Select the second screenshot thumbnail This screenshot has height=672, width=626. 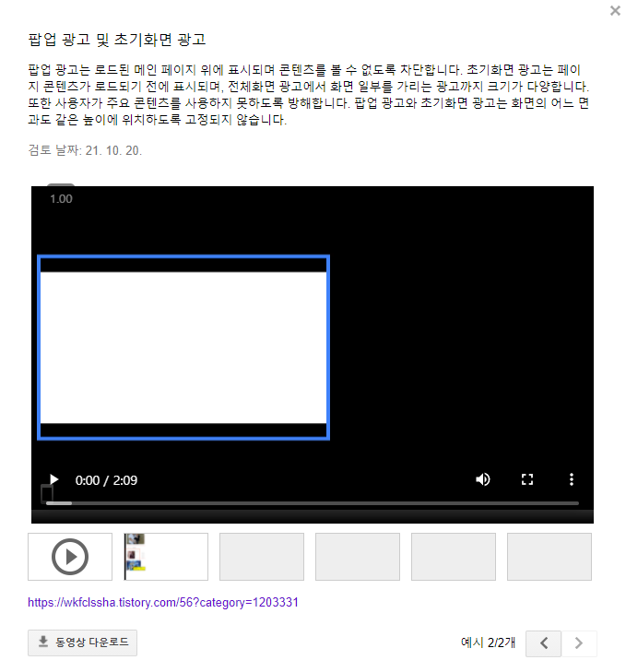point(166,557)
